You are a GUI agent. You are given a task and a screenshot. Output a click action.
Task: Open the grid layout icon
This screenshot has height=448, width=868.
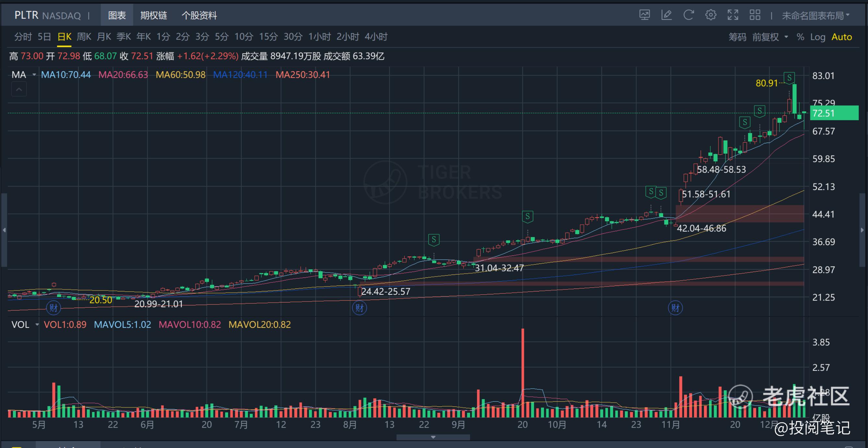point(755,15)
